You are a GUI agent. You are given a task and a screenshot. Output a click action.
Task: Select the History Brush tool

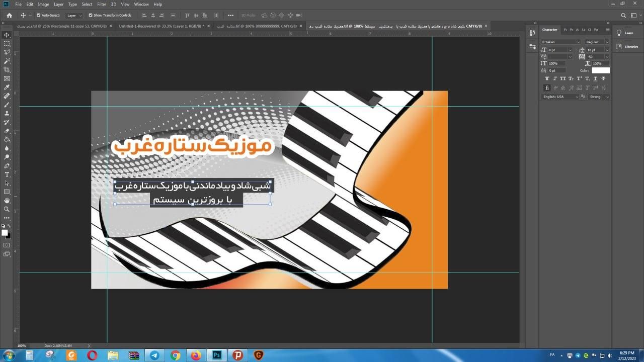click(x=7, y=122)
